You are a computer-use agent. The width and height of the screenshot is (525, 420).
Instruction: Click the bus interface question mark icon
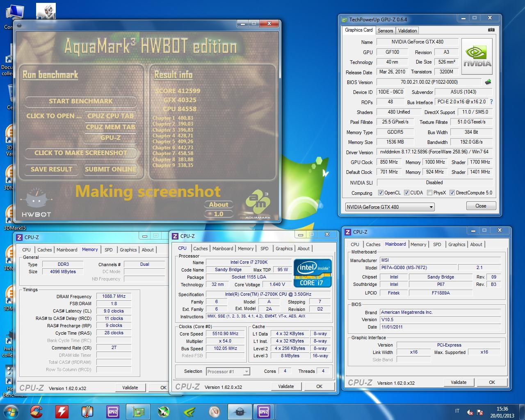coord(491,102)
